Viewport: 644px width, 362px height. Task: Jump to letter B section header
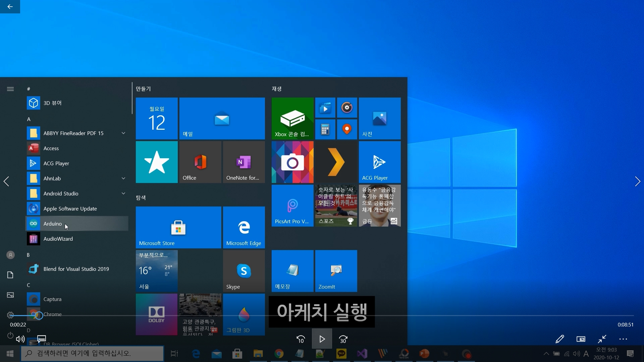coord(28,255)
